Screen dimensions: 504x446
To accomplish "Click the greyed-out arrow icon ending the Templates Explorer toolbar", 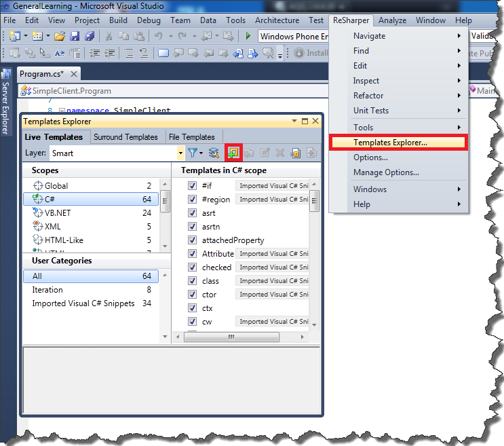I will pyautogui.click(x=311, y=153).
